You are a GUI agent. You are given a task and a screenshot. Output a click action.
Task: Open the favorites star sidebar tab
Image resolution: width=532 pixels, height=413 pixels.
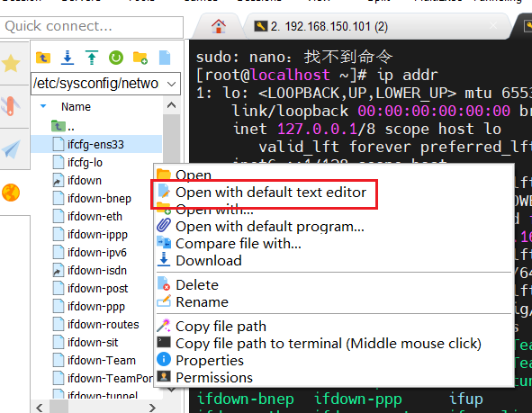point(11,63)
